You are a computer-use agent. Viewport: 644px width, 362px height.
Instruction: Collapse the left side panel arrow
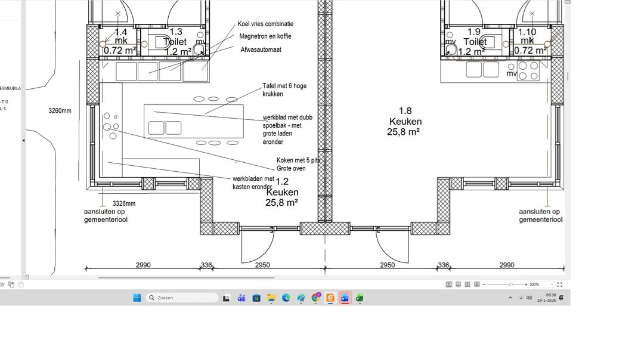pyautogui.click(x=23, y=141)
